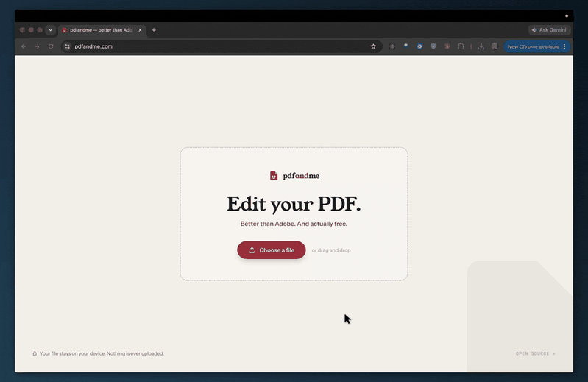Click the Ask Gemini button
Image resolution: width=588 pixels, height=382 pixels.
click(x=550, y=30)
